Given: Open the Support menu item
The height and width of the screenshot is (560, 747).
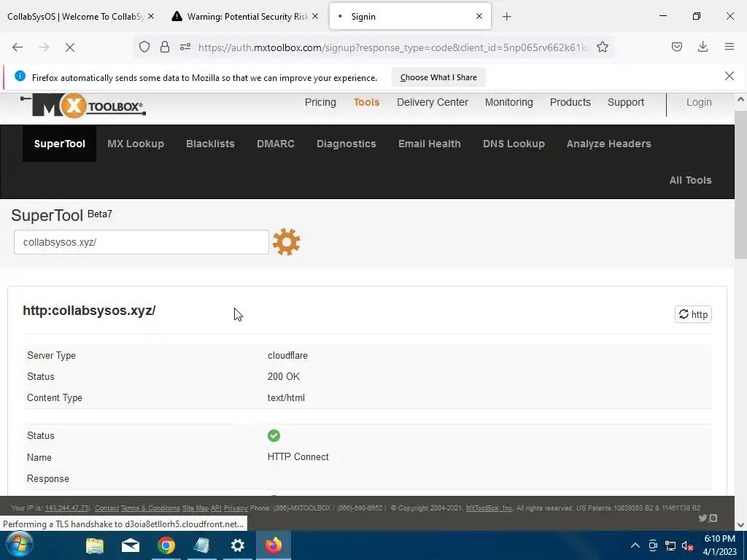Looking at the screenshot, I should click(x=625, y=102).
